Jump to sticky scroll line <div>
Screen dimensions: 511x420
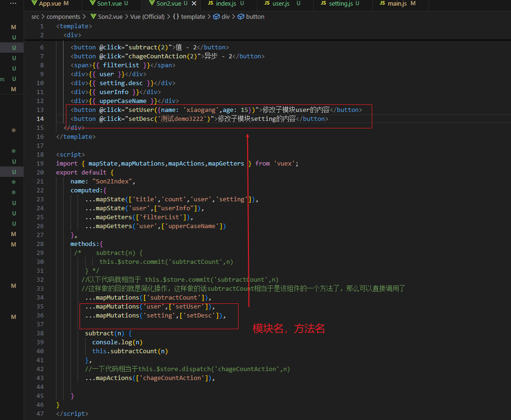coord(72,35)
